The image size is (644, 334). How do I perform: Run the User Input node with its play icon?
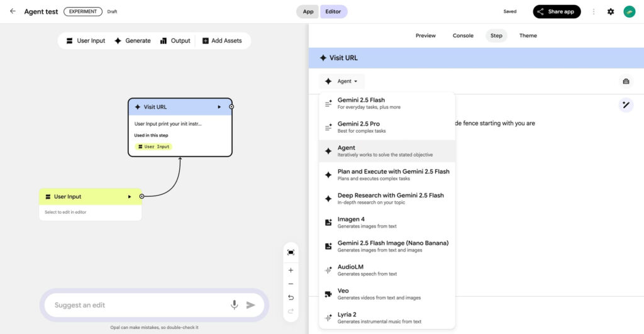[130, 197]
